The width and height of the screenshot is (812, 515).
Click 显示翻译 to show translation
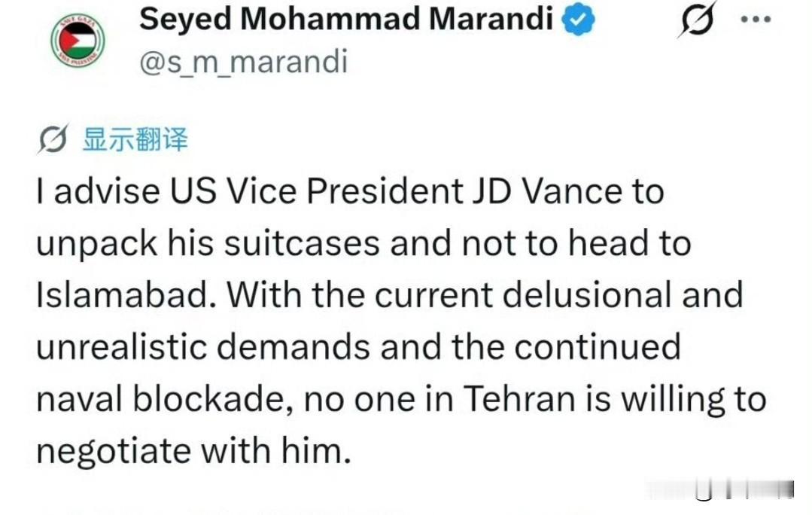(x=135, y=140)
